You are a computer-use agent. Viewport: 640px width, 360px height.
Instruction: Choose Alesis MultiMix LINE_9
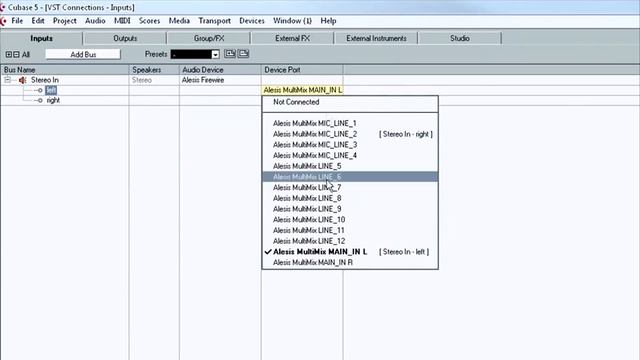pyautogui.click(x=350, y=209)
